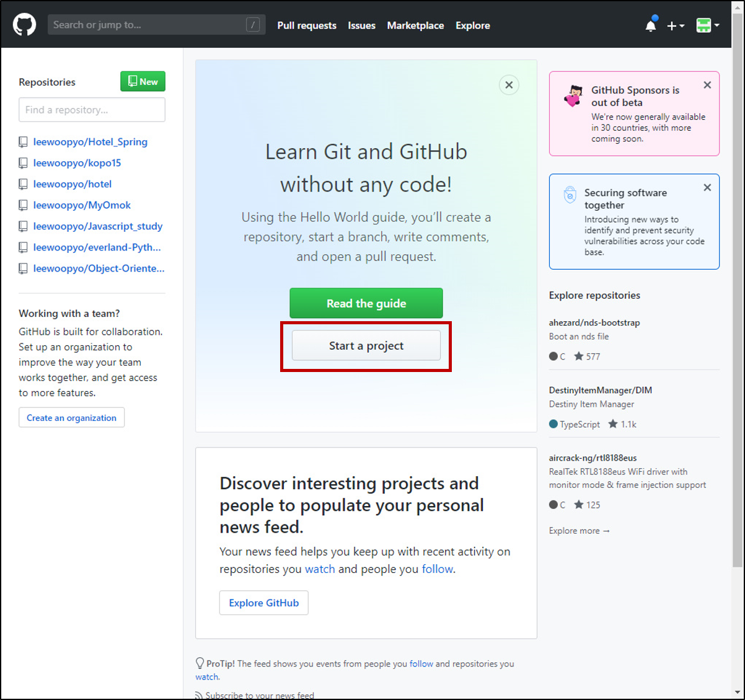This screenshot has width=745, height=700.
Task: Click the 577 stars on nds-bootstrap
Action: tap(587, 357)
